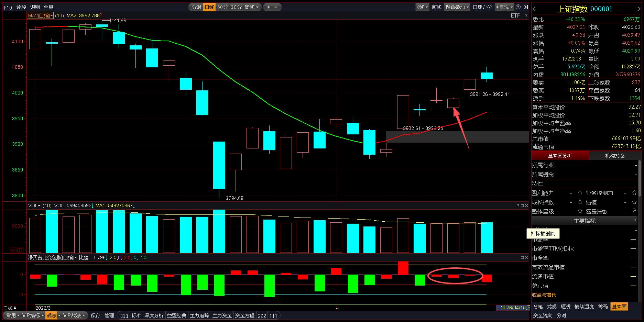
Task: Expand the 指数叠加 dropdown
Action: click(457, 7)
